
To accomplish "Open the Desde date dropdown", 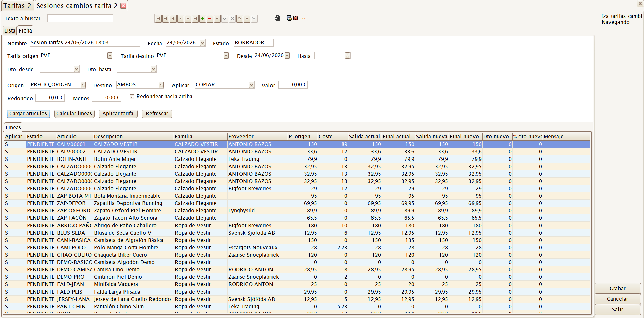I will point(287,55).
